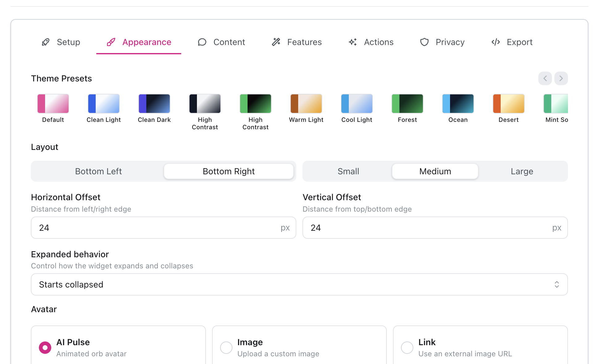Image resolution: width=605 pixels, height=364 pixels.
Task: Click the magic wand Features icon
Action: (x=276, y=42)
